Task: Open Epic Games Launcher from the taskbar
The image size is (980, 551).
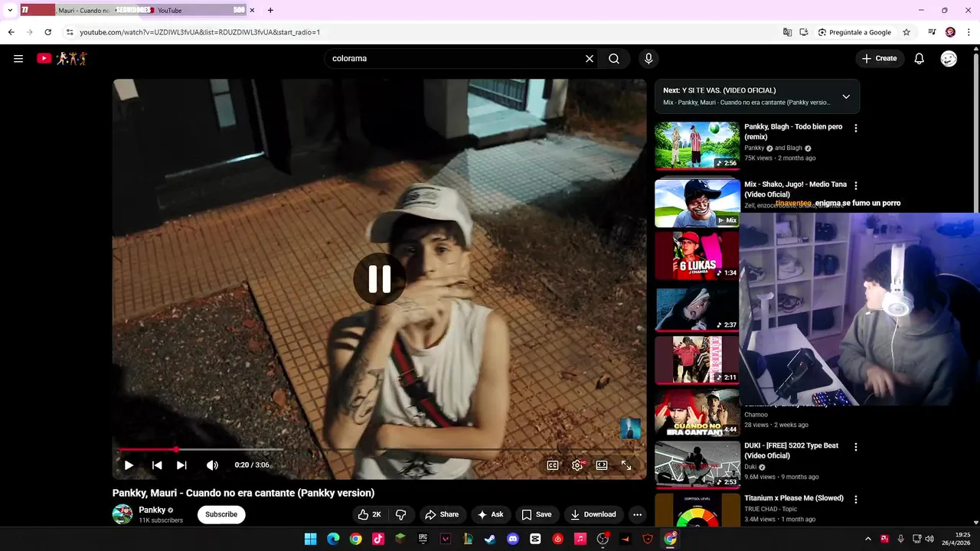Action: tap(423, 539)
